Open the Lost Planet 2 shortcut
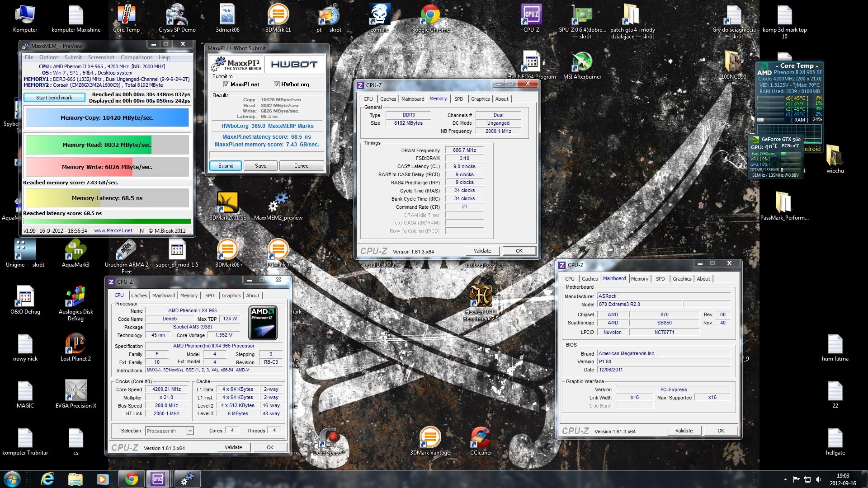868x488 pixels. [x=75, y=347]
